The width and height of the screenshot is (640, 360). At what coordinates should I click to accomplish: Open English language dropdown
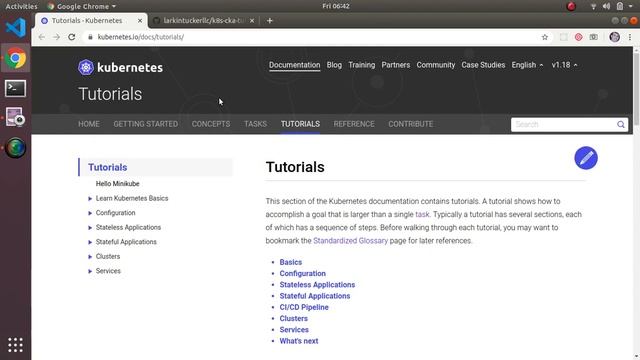pyautogui.click(x=527, y=65)
